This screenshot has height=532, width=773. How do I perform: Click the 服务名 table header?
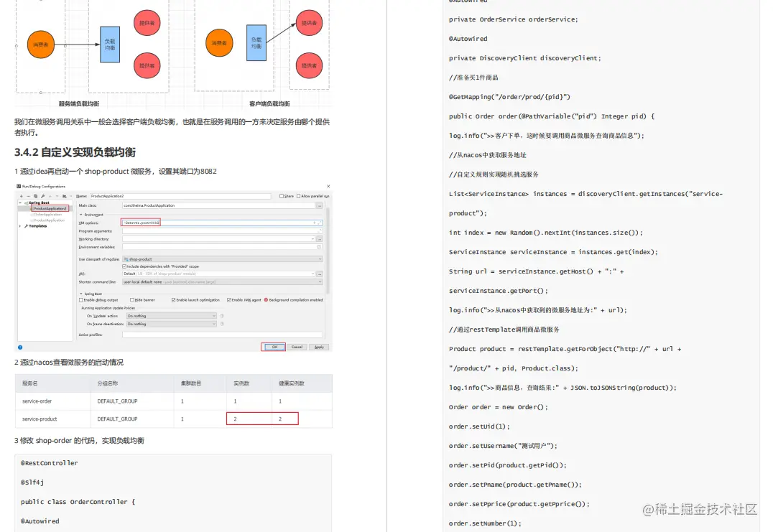[29, 383]
